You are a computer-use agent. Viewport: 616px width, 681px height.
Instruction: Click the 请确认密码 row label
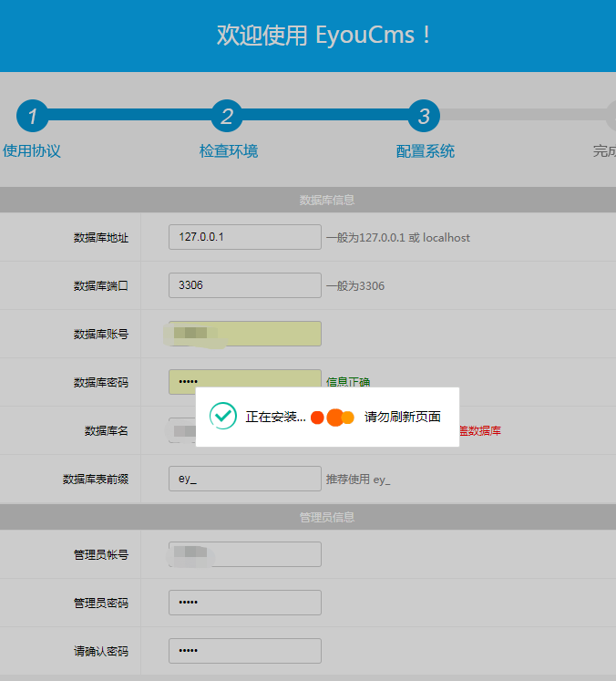click(x=101, y=651)
